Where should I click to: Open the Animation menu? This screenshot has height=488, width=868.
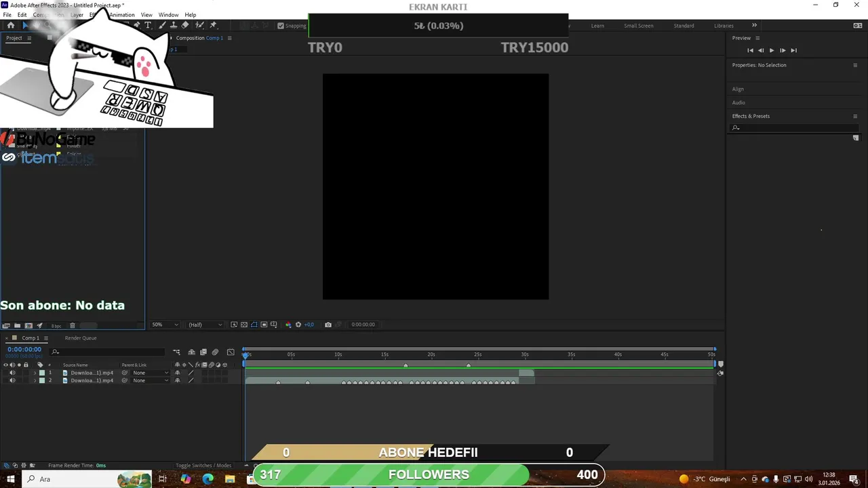pyautogui.click(x=122, y=15)
